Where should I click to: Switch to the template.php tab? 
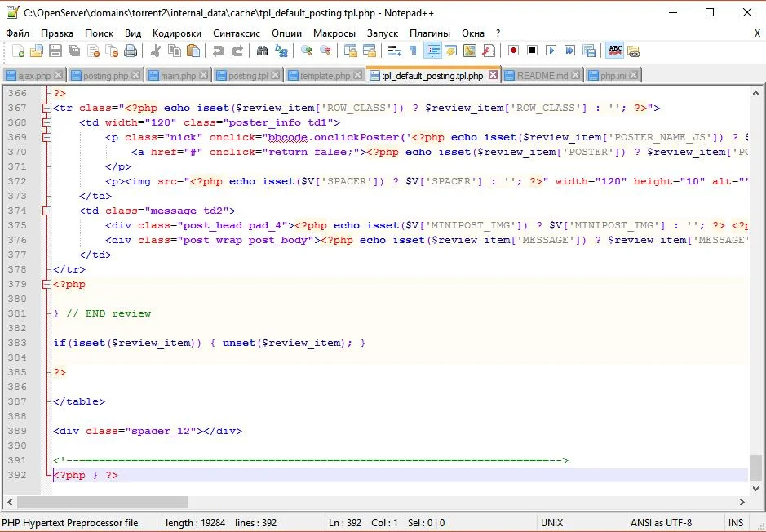click(325, 76)
